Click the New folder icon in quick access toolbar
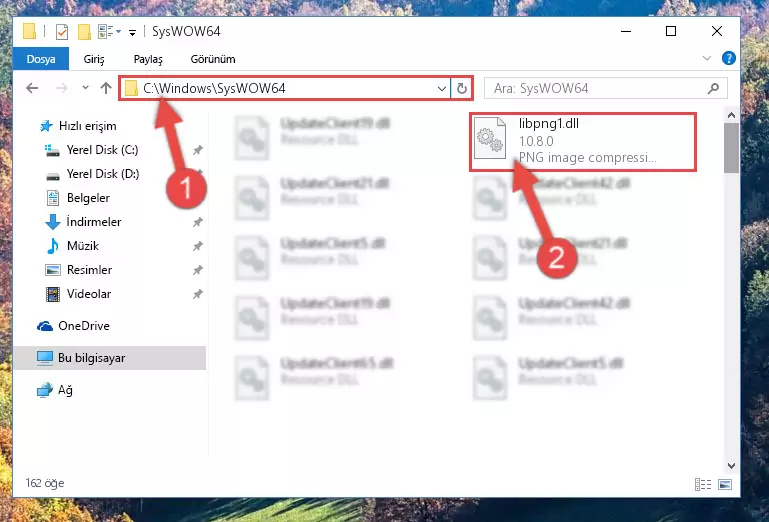The width and height of the screenshot is (769, 522). click(84, 32)
